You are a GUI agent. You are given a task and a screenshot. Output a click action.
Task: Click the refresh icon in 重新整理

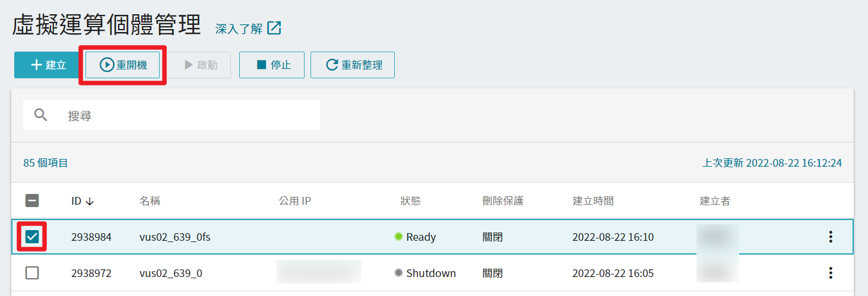(332, 65)
